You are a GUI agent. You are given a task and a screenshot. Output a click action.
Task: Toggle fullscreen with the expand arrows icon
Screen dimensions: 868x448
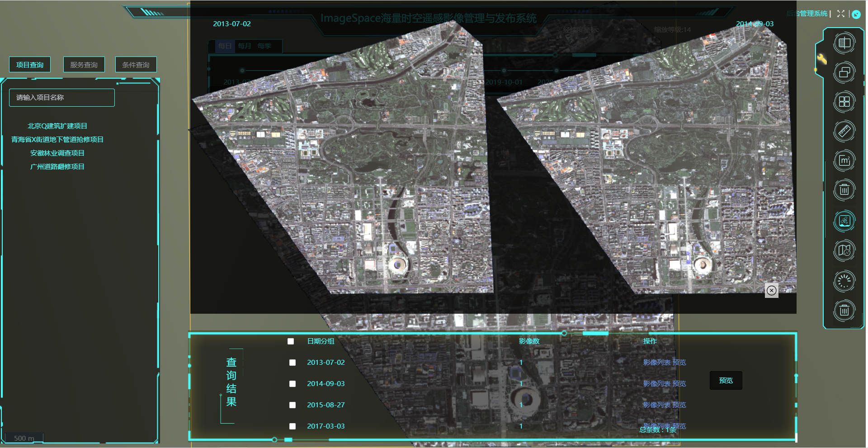click(x=840, y=14)
